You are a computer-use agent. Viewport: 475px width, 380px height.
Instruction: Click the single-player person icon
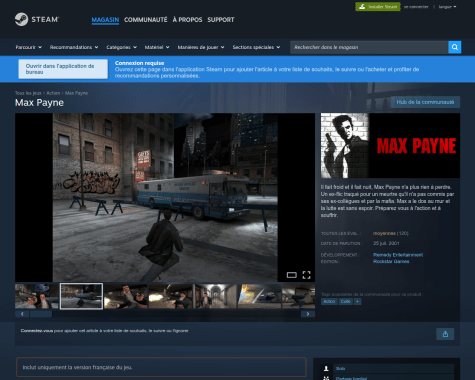pyautogui.click(x=326, y=368)
